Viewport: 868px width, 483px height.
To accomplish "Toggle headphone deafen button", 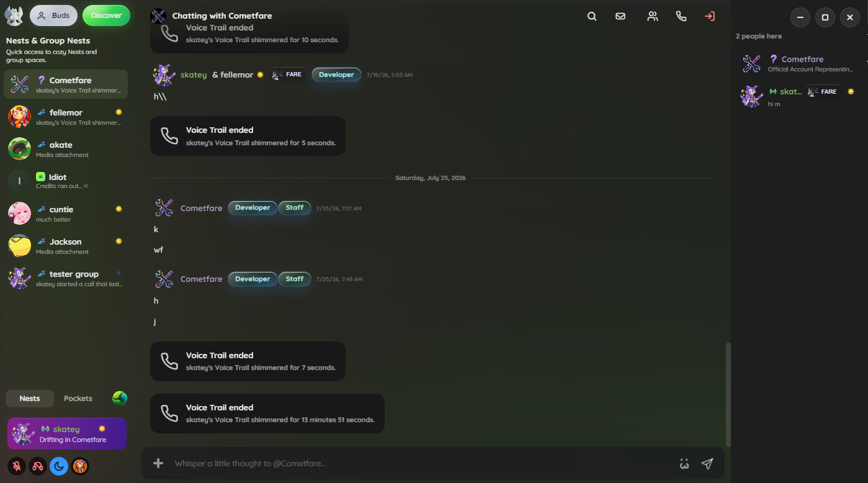I will [38, 466].
